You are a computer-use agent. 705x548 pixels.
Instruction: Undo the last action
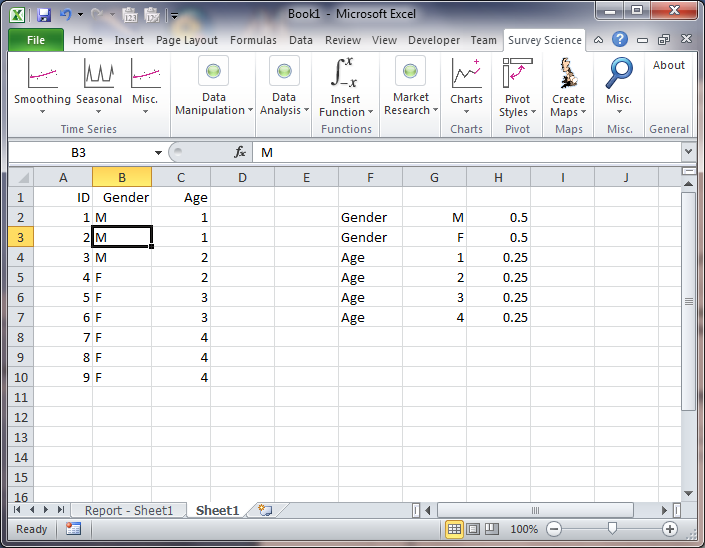(66, 14)
